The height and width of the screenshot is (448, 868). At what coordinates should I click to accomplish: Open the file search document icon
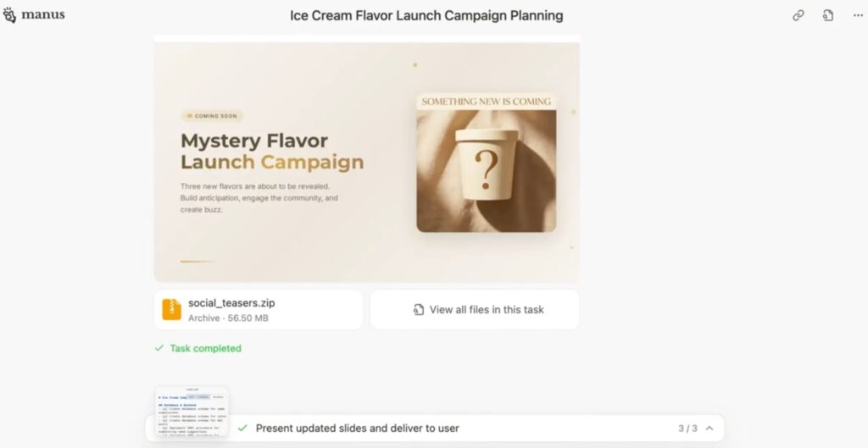coord(827,15)
